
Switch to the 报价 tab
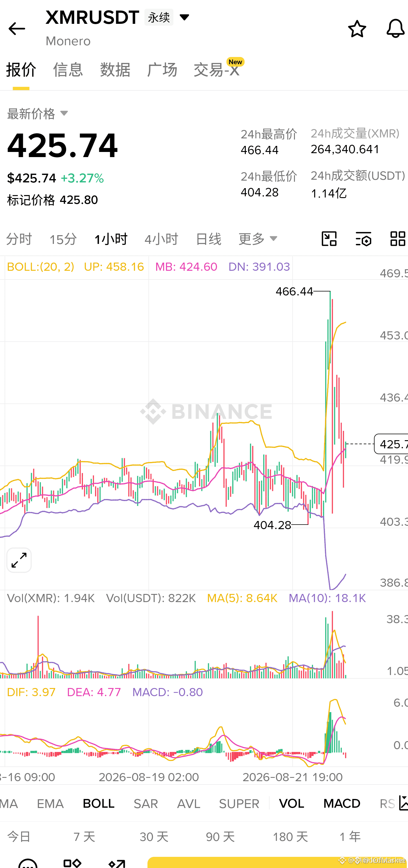click(x=21, y=70)
